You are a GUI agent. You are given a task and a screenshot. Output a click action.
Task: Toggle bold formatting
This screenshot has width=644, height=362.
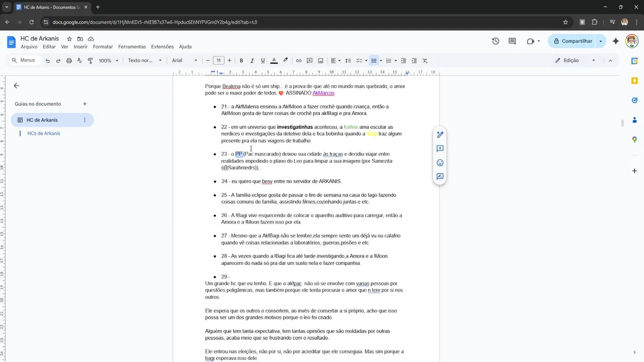242,60
